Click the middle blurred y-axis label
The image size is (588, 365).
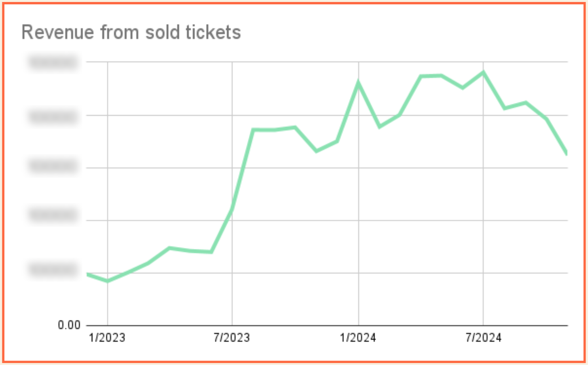coord(53,166)
